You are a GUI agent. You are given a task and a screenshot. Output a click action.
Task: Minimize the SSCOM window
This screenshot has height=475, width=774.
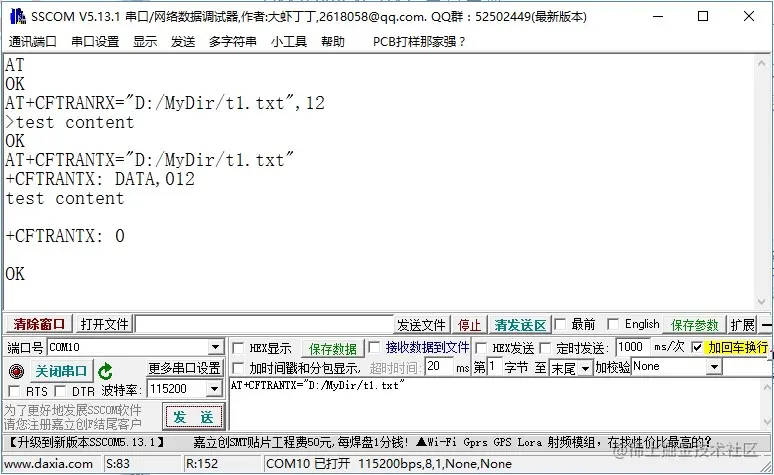[658, 16]
